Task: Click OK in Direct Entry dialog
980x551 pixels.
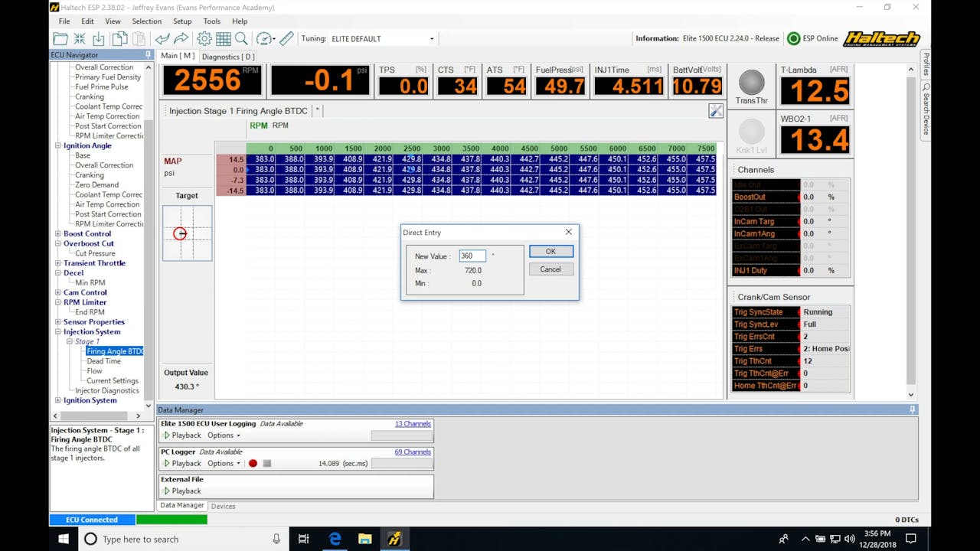Action: tap(550, 252)
